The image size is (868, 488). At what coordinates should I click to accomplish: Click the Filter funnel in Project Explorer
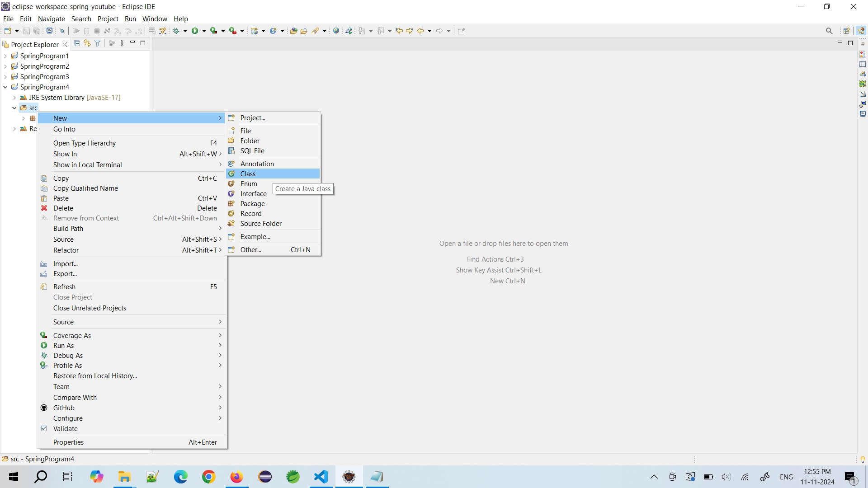(97, 43)
